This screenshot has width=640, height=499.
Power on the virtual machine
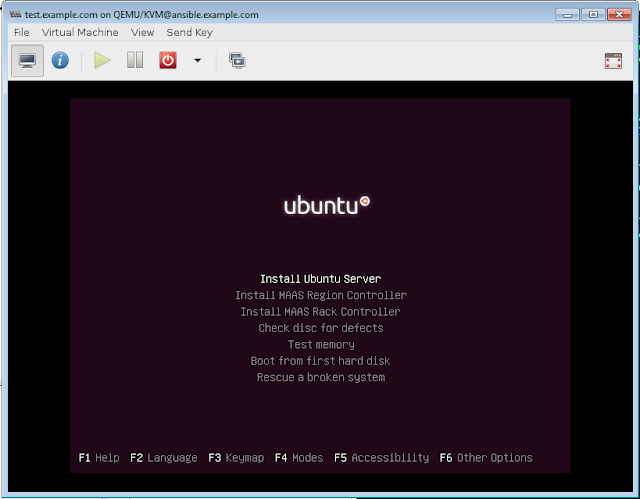pyautogui.click(x=102, y=60)
